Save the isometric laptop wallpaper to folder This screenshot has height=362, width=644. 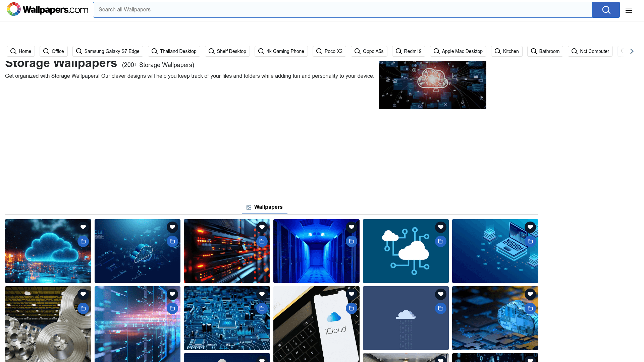click(x=530, y=241)
